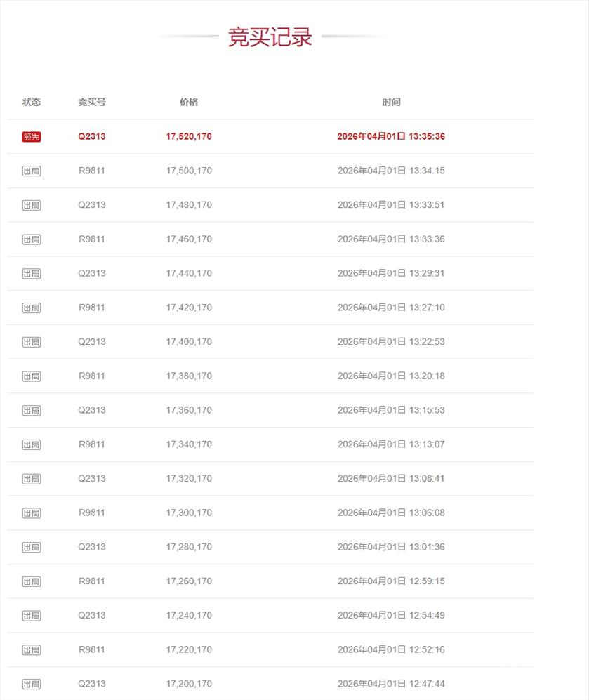The image size is (589, 700).
Task: Select the leading bidder number Q2313 in red
Action: coord(92,137)
